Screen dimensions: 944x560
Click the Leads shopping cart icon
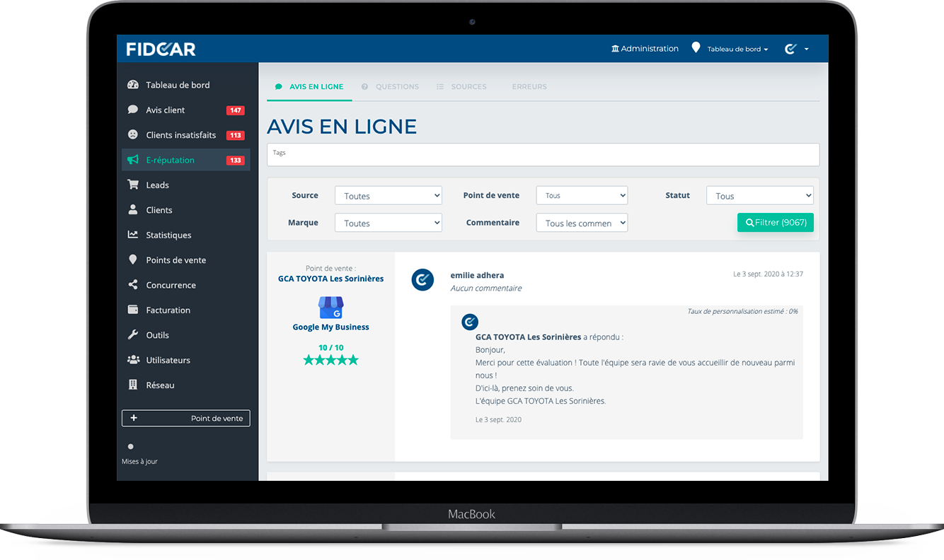point(133,185)
